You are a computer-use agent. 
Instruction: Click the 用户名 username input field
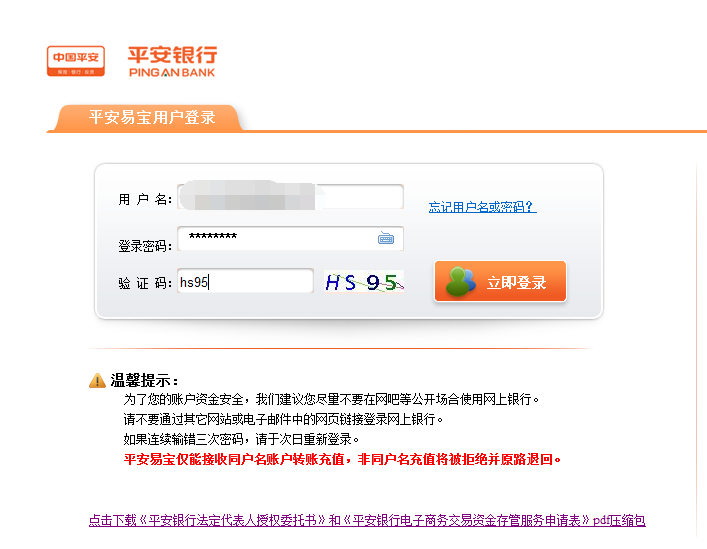tap(290, 197)
